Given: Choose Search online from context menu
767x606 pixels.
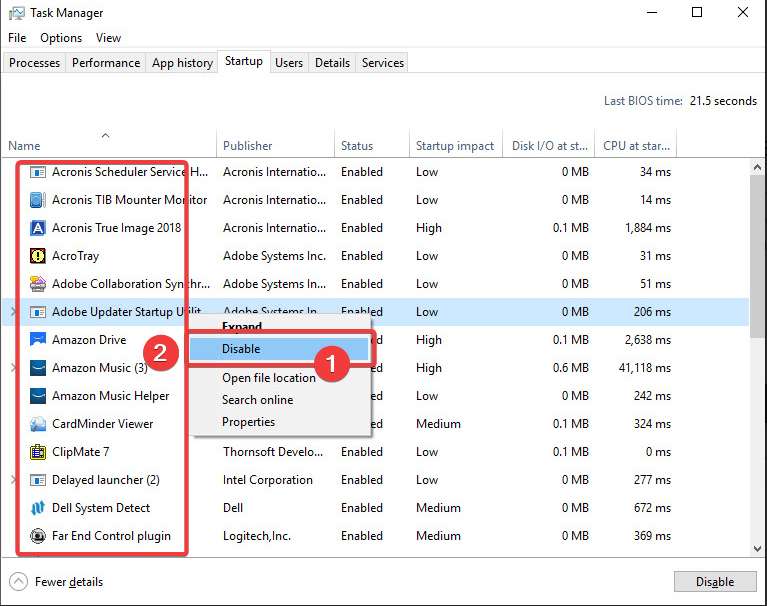Looking at the screenshot, I should click(257, 400).
